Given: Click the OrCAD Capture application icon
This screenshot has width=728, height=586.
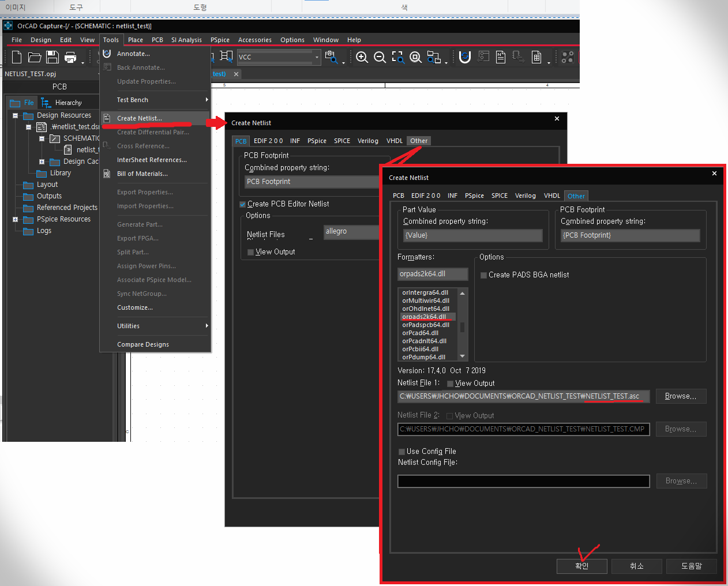Looking at the screenshot, I should 8,25.
